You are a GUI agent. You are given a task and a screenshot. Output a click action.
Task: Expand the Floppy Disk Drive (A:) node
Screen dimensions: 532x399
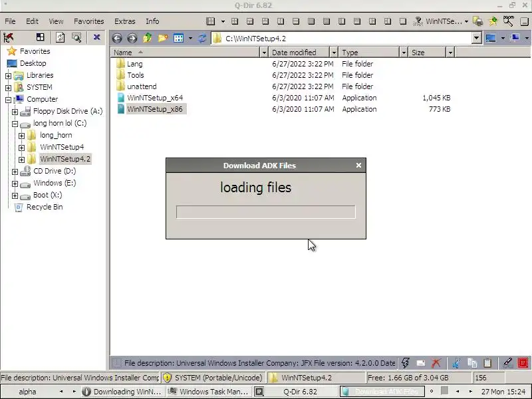click(x=15, y=112)
